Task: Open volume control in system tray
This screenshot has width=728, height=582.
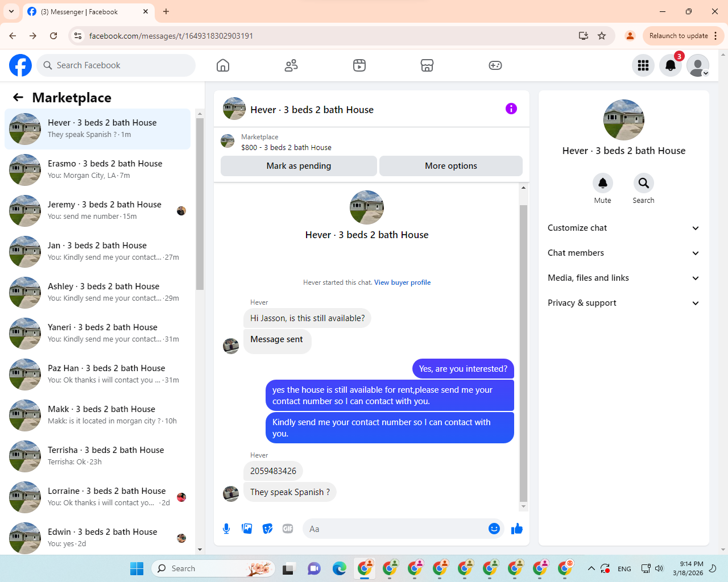Action: click(x=659, y=568)
